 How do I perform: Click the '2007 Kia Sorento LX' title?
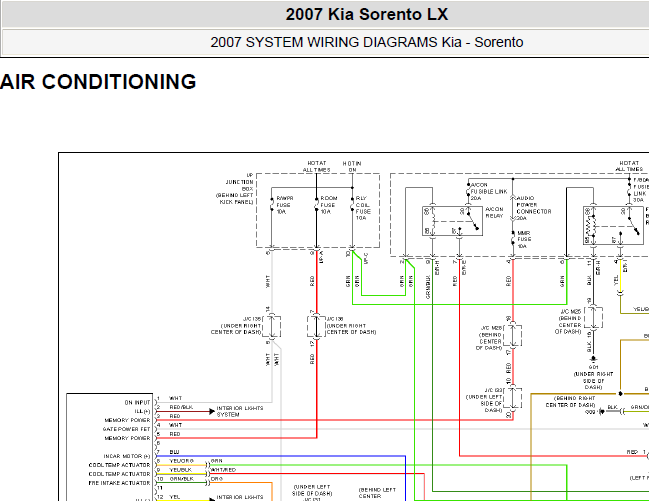tap(367, 14)
